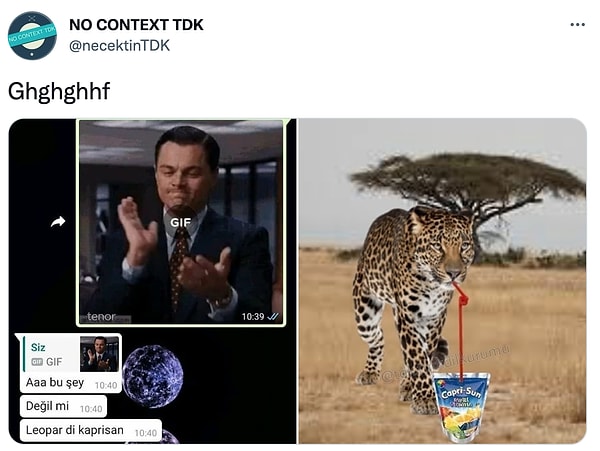The height and width of the screenshot is (451, 600).
Task: Select the tweet text Ghghghhf
Action: 59,92
